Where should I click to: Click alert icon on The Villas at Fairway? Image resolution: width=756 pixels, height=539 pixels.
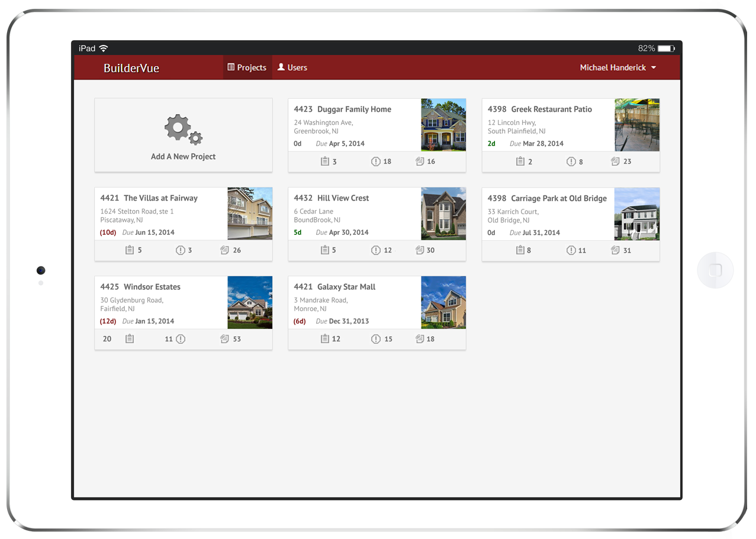[181, 250]
